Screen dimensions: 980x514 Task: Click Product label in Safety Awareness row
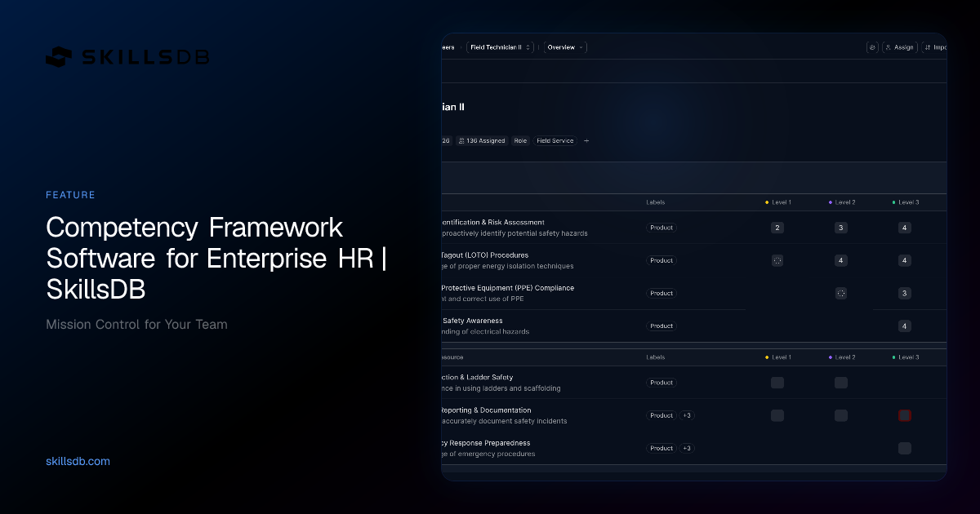[661, 326]
